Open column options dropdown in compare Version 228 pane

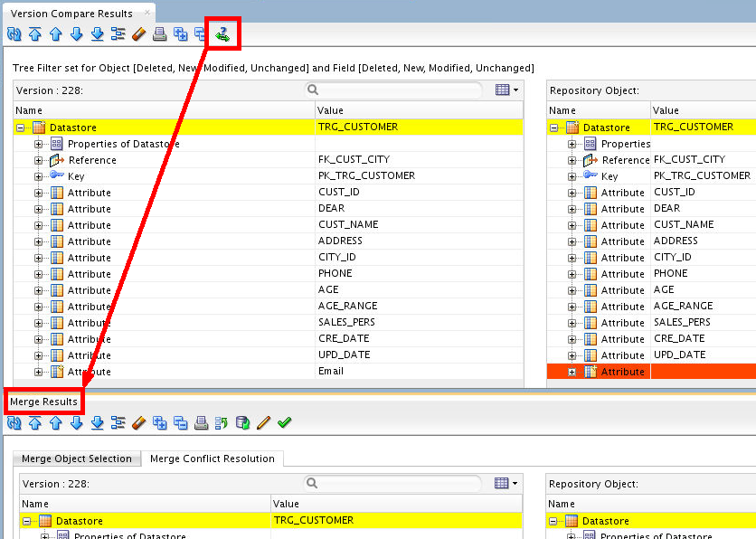[x=506, y=90]
